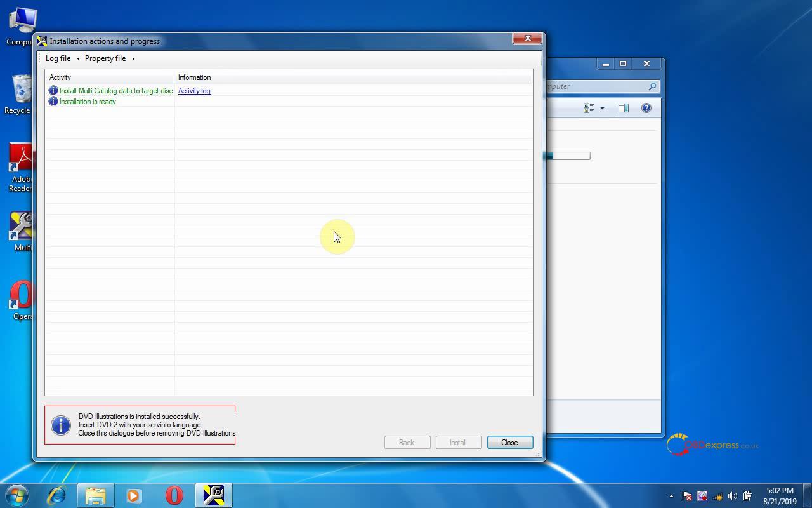Click the info icon beside Install Multi Catalog
Image resolution: width=812 pixels, height=508 pixels.
[53, 91]
